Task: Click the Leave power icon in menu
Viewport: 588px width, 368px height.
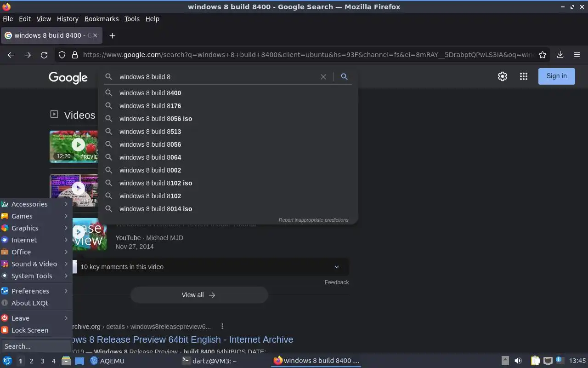Action: click(5, 318)
